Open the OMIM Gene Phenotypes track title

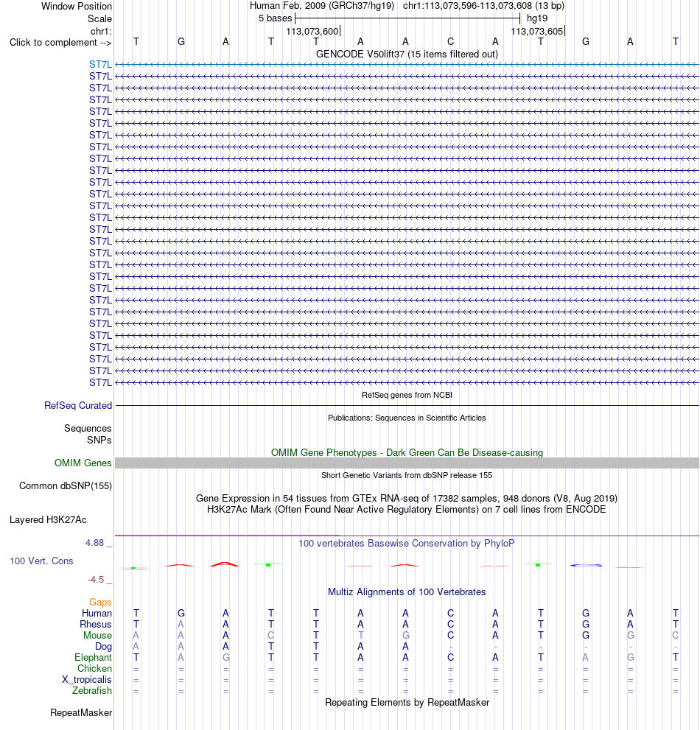[x=407, y=452]
